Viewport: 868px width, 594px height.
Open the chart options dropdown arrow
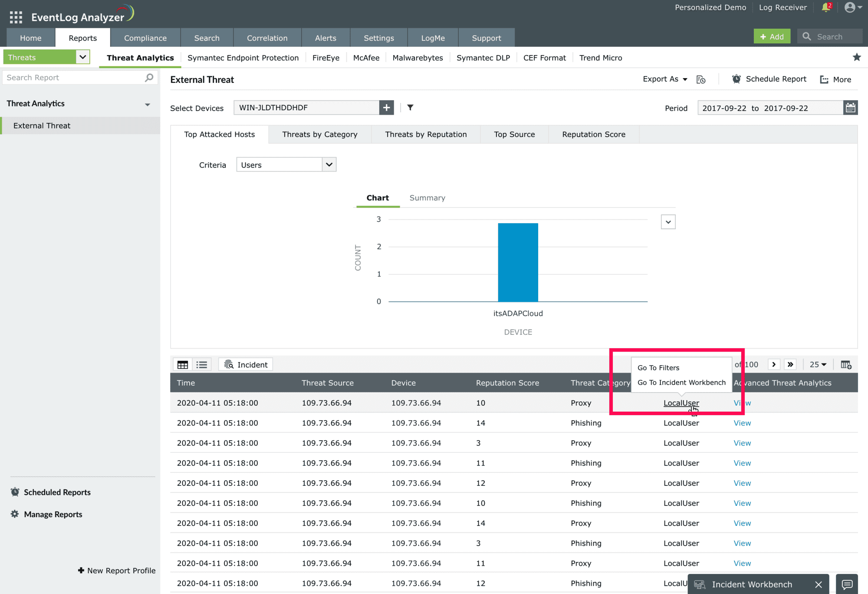pyautogui.click(x=668, y=222)
